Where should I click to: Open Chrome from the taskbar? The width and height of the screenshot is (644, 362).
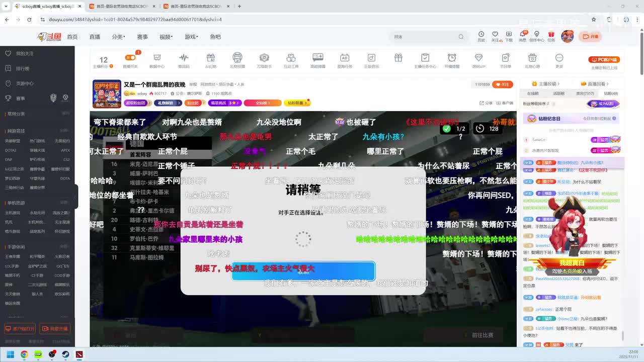tap(24, 354)
